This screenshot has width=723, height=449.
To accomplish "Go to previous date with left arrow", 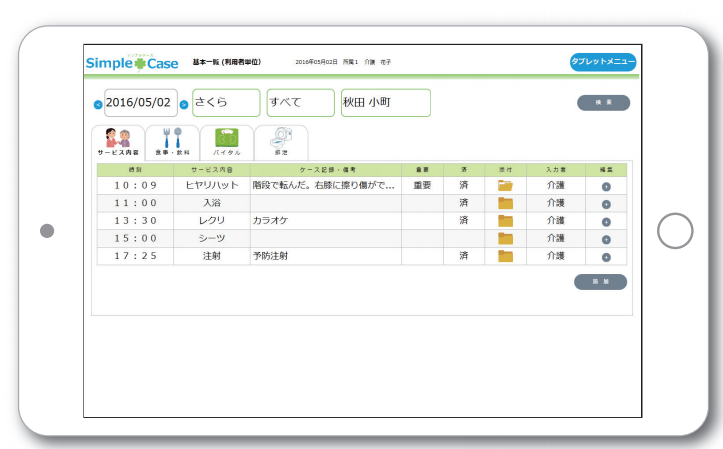I will [x=97, y=104].
